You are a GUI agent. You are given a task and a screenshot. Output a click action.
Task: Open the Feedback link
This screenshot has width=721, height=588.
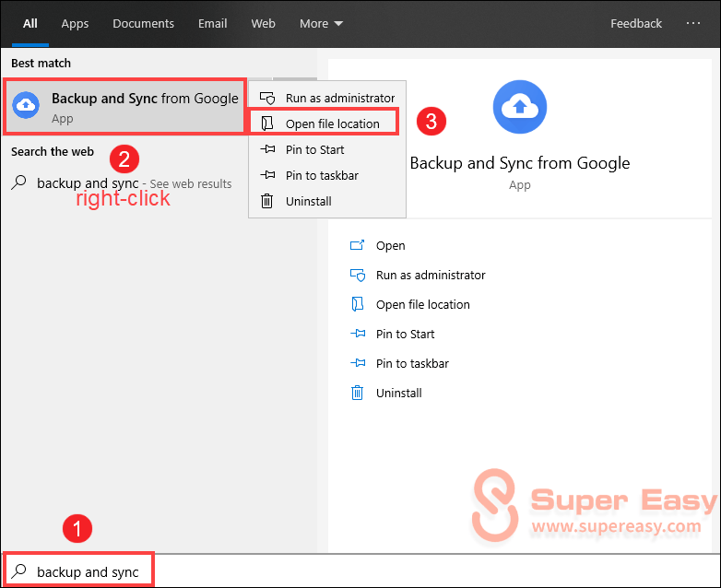[636, 23]
